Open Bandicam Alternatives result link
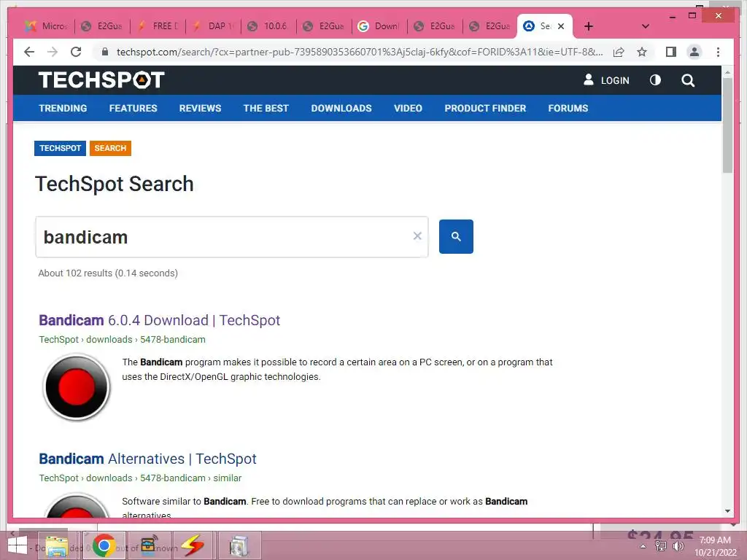747x560 pixels. coord(147,459)
